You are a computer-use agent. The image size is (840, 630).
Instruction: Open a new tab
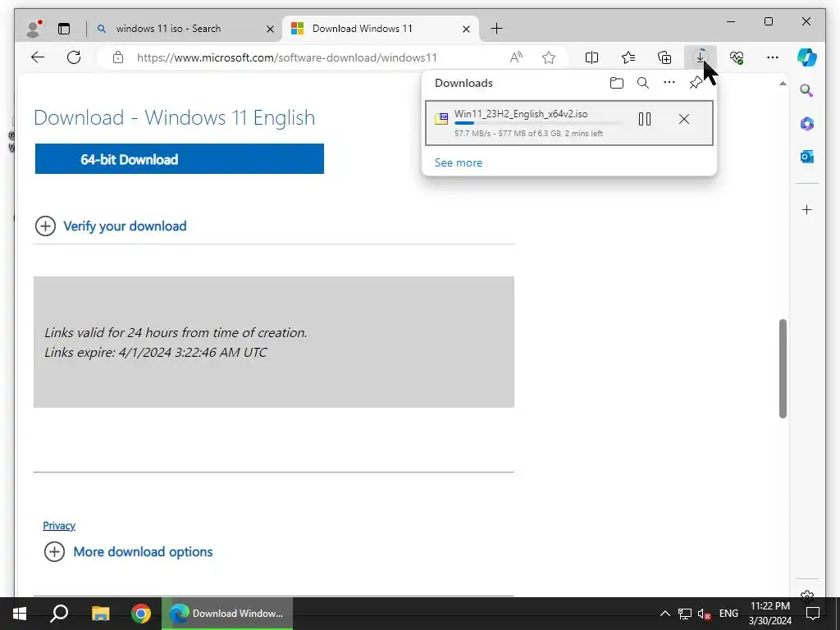[x=496, y=29]
